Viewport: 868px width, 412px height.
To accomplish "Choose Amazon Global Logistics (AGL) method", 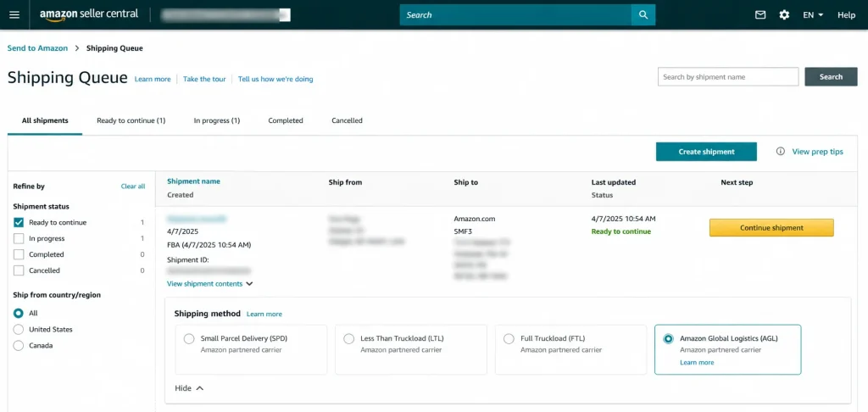I will click(x=669, y=339).
